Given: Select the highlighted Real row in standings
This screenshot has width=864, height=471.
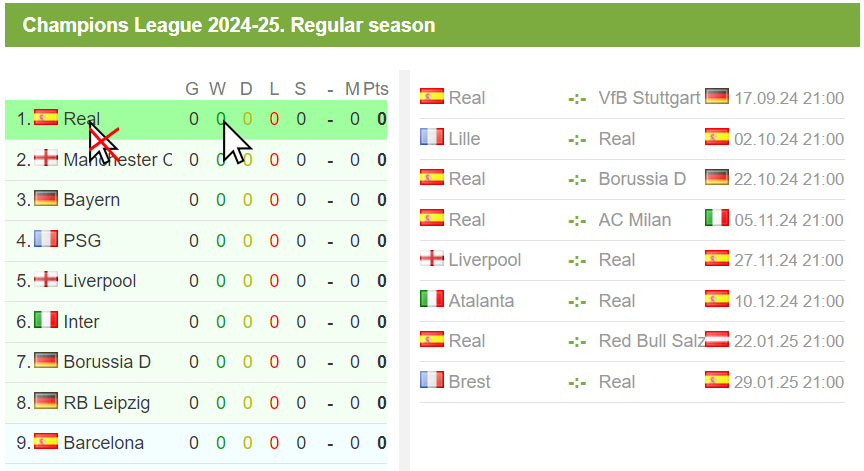Looking at the screenshot, I should [x=196, y=120].
